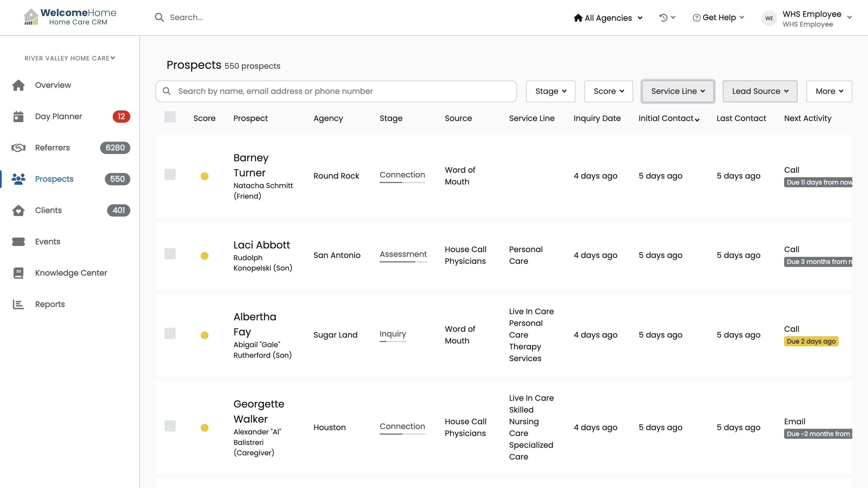The image size is (868, 488).
Task: Click Alberta Fay's Inquiry stage progress bar
Action: (x=393, y=341)
